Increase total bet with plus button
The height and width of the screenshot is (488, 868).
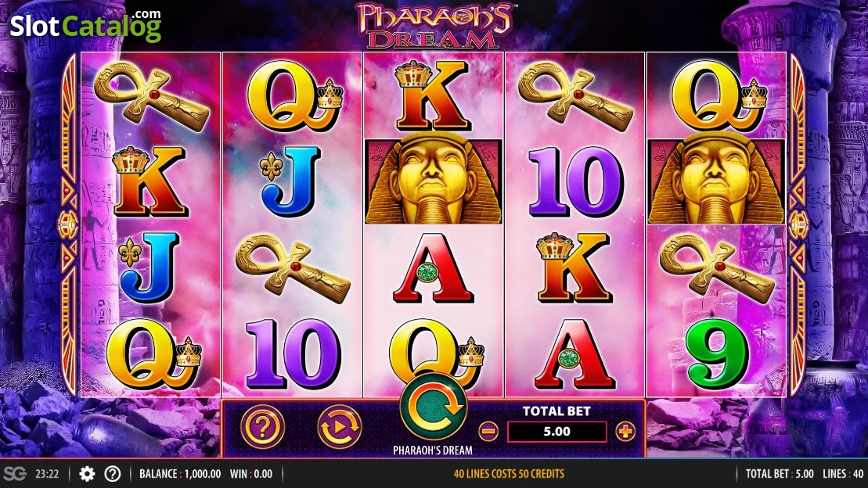(x=625, y=431)
